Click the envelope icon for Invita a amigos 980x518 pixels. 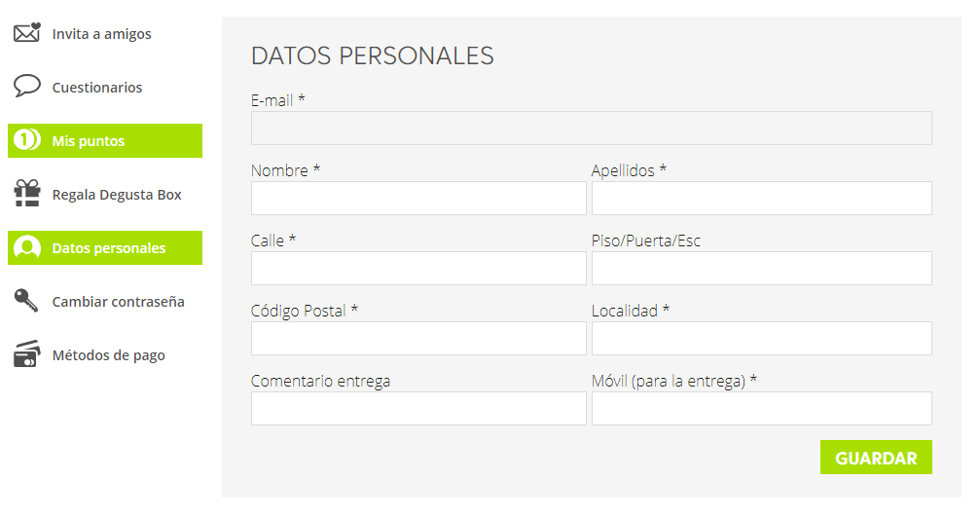pyautogui.click(x=27, y=34)
